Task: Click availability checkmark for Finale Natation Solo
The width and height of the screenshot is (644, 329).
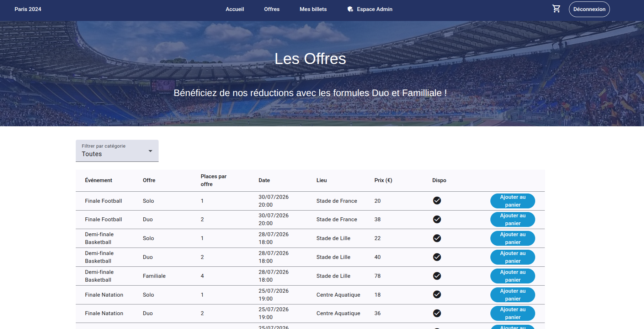Action: tap(437, 294)
